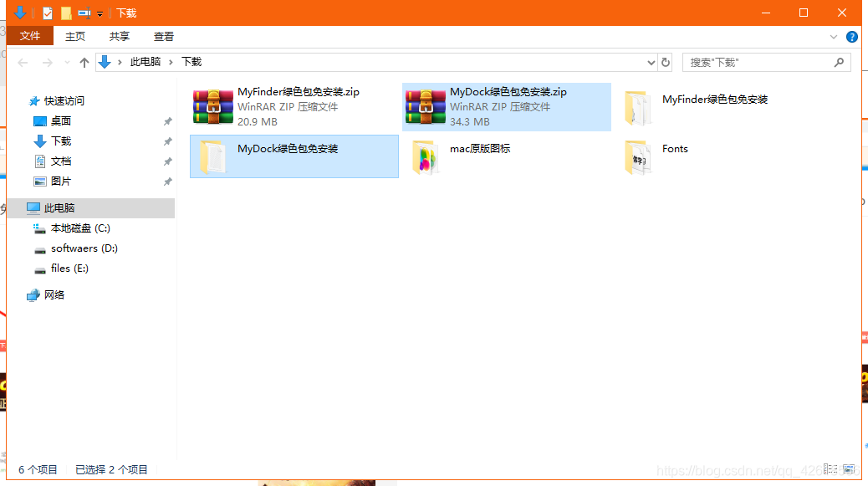868x486 pixels.
Task: Go up one folder level
Action: point(84,63)
